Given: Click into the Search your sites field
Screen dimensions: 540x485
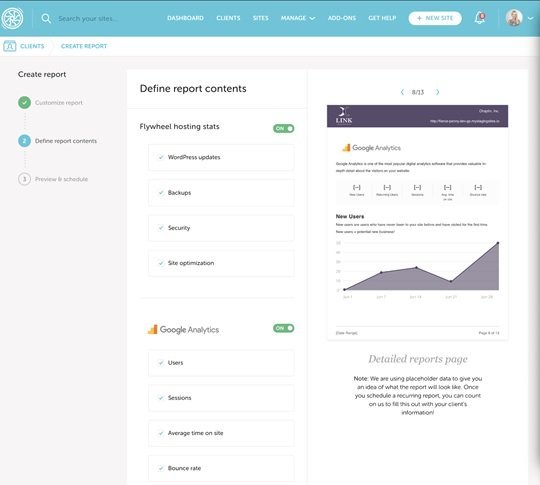Looking at the screenshot, I should coord(87,19).
